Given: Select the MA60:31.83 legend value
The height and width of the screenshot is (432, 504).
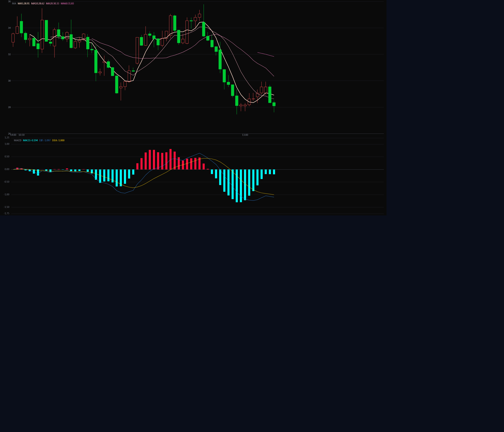Looking at the screenshot, I should coord(67,4).
